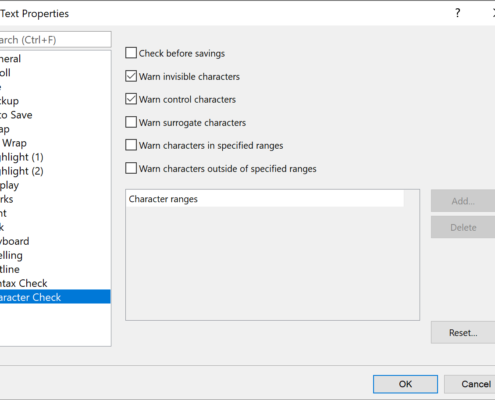
Task: Uncheck Warn control characters
Action: pos(131,99)
